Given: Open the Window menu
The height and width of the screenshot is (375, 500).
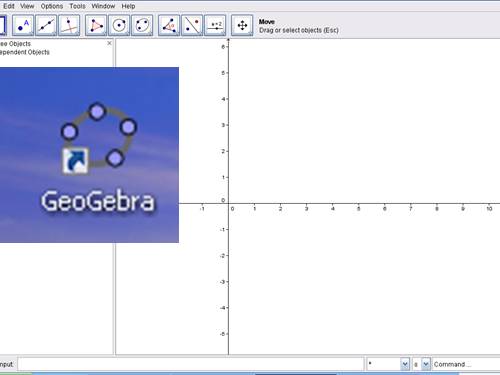Looking at the screenshot, I should pos(103,6).
